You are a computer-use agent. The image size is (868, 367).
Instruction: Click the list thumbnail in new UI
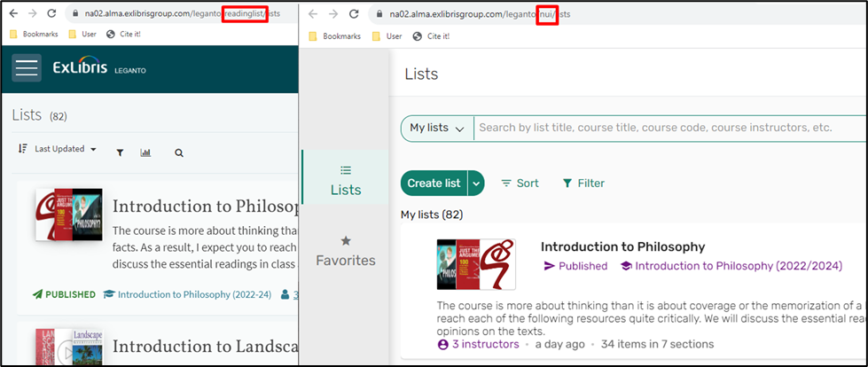pos(476,264)
